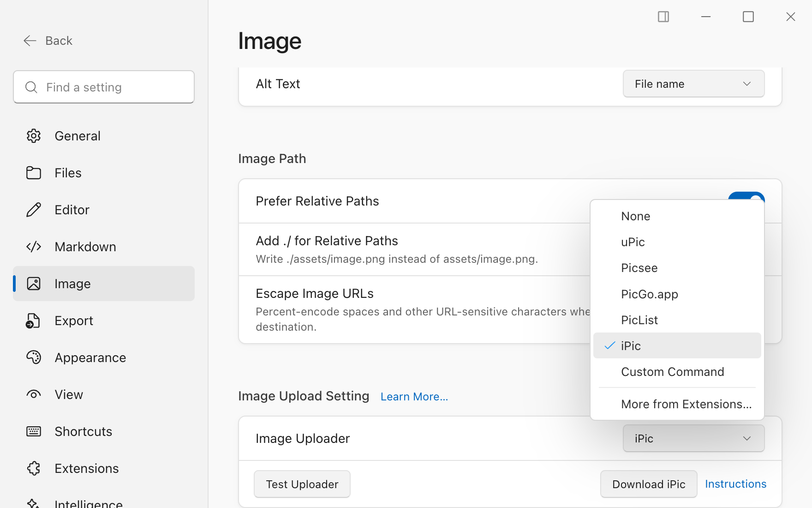The width and height of the screenshot is (812, 508).
Task: Click the Download iPic button
Action: pyautogui.click(x=649, y=484)
